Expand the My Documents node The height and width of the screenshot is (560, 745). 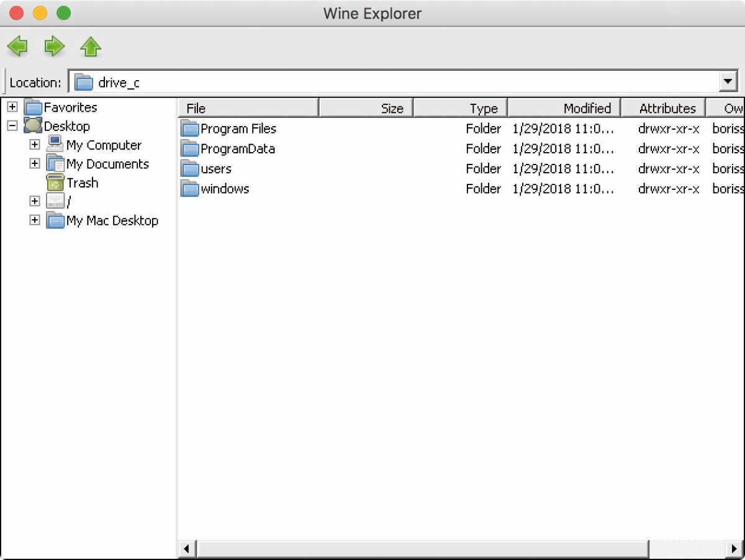pos(35,163)
